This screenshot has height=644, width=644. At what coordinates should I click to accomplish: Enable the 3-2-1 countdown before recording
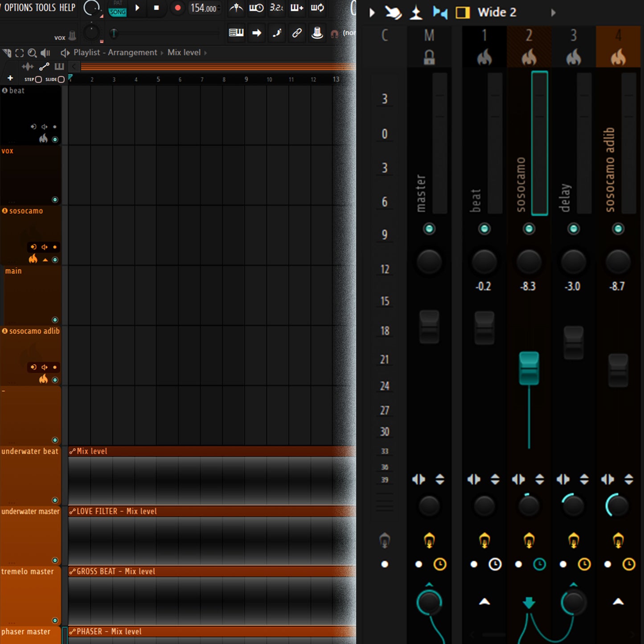(x=276, y=8)
